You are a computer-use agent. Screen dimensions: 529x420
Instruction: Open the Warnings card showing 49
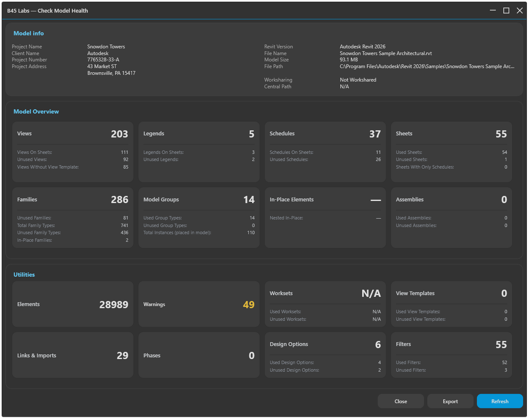point(199,304)
